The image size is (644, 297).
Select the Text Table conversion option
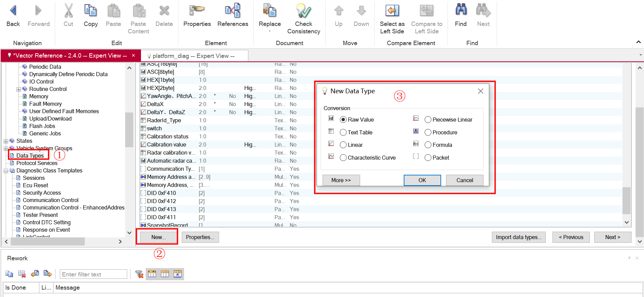343,132
